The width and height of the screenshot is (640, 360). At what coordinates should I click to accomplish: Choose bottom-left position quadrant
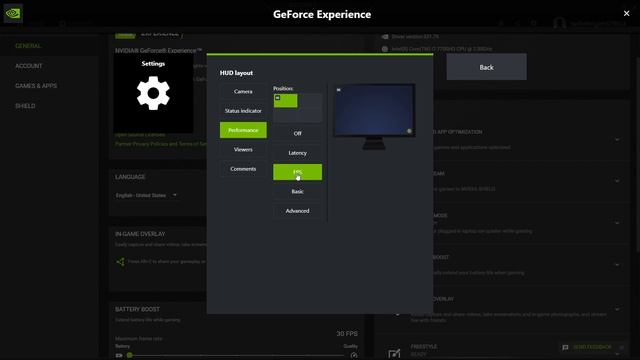[285, 115]
